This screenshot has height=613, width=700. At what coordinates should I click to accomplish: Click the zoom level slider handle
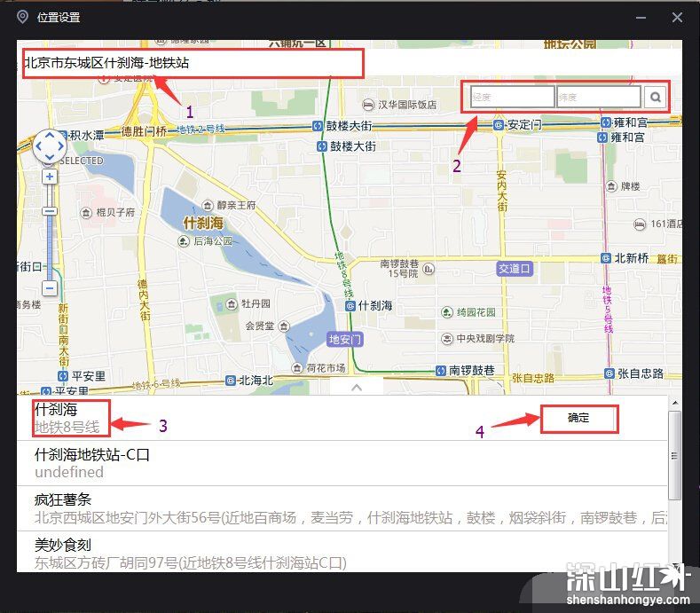click(x=50, y=211)
